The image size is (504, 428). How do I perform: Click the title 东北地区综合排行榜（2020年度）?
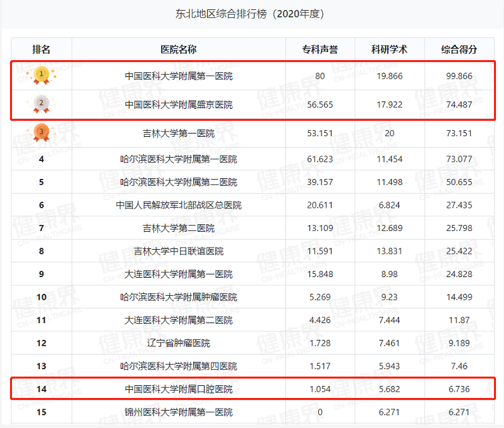[x=249, y=14]
